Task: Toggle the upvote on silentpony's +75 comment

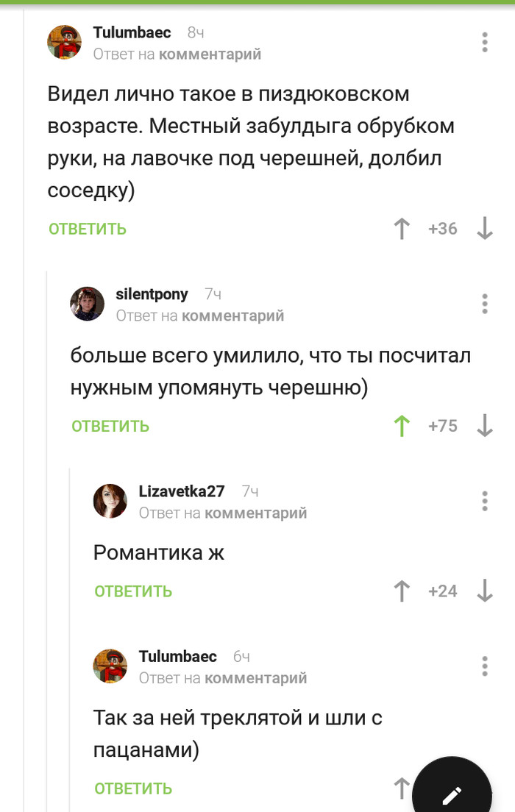Action: [401, 426]
